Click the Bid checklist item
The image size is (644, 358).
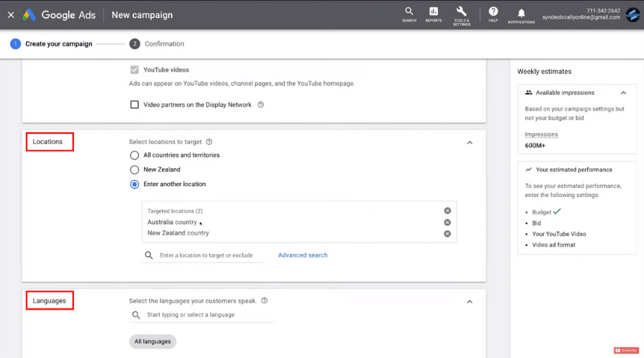[x=536, y=223]
